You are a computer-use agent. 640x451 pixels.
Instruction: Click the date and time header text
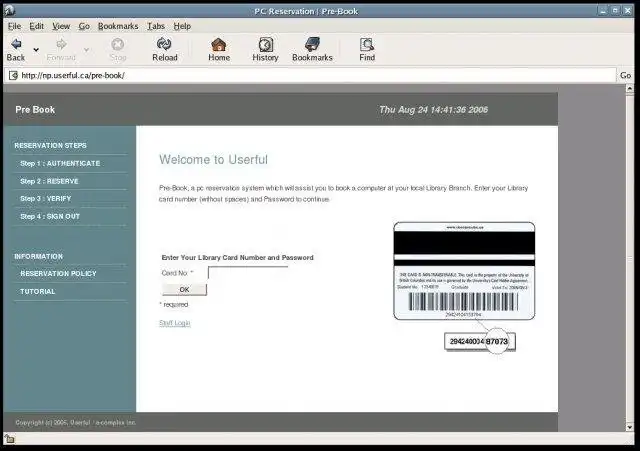433,110
